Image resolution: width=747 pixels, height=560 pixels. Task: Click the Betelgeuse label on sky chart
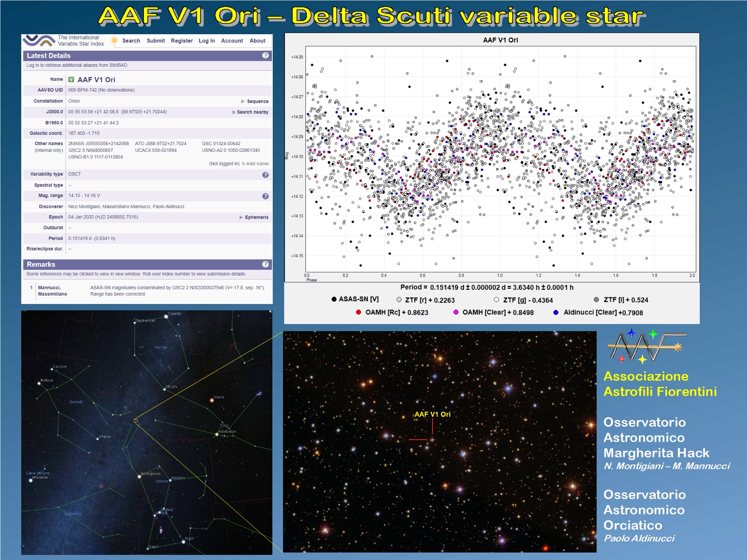150,473
